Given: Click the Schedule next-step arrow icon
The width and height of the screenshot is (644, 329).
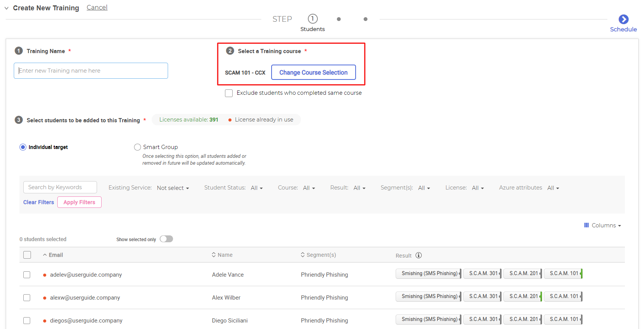Looking at the screenshot, I should [623, 19].
